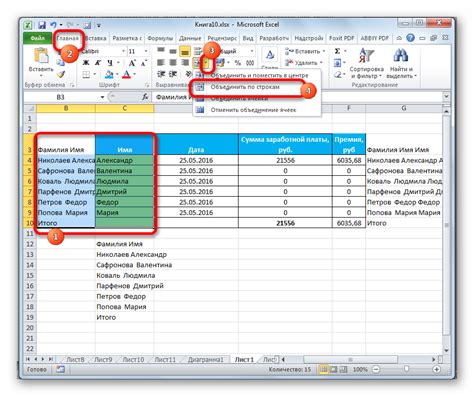Toggle middle vertical alignment
The width and height of the screenshot is (474, 396).
tap(173, 51)
